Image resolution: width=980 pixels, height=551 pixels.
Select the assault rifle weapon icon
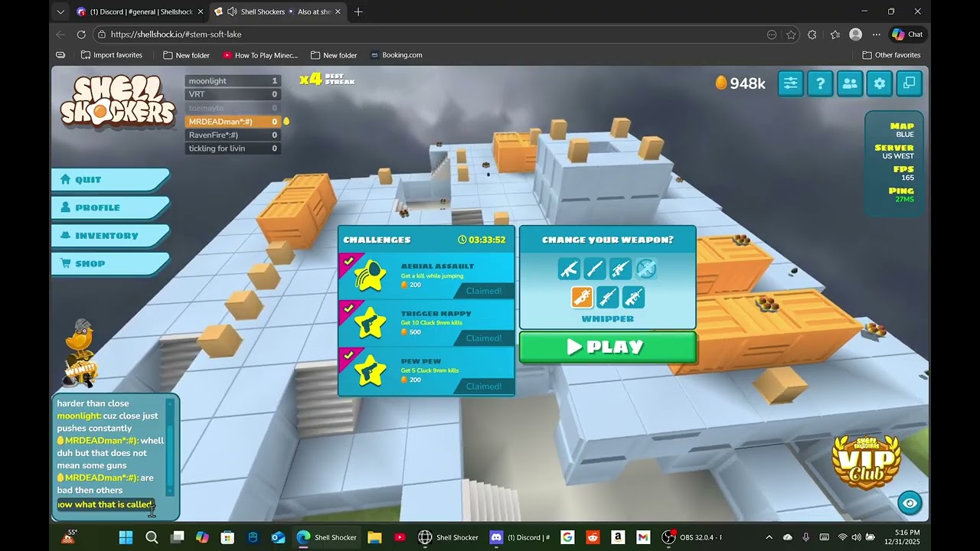tap(569, 269)
